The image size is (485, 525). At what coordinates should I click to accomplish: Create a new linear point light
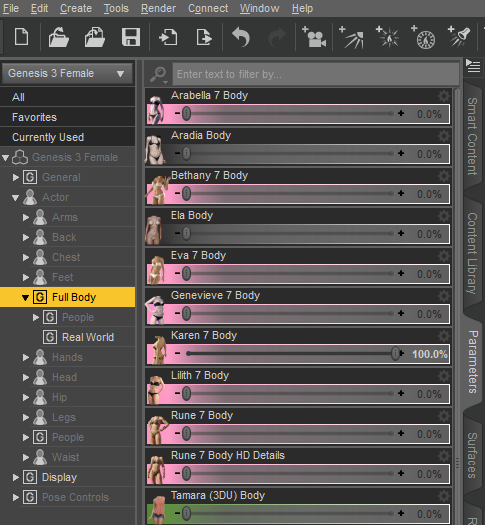(423, 37)
